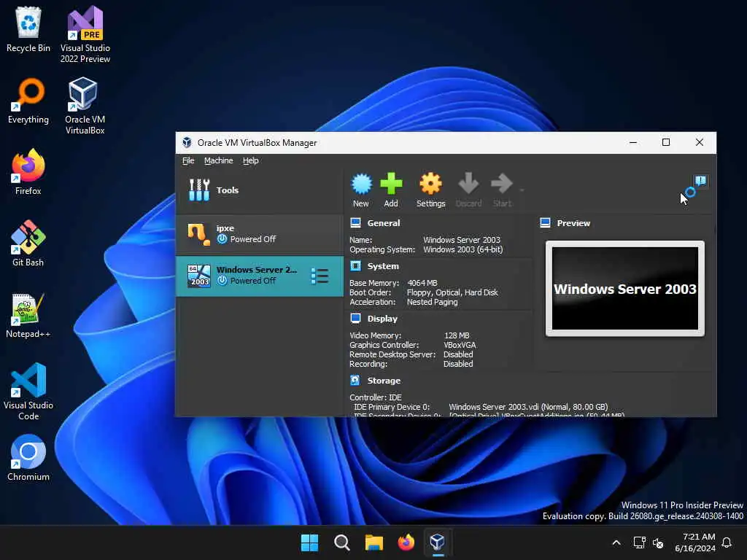Click the ipxe power status icon
The height and width of the screenshot is (560, 747).
click(222, 239)
